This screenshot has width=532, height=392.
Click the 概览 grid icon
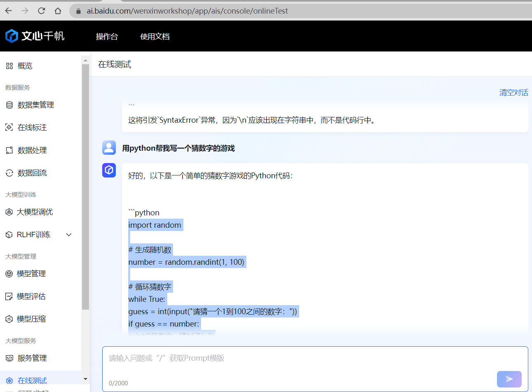tap(9, 66)
